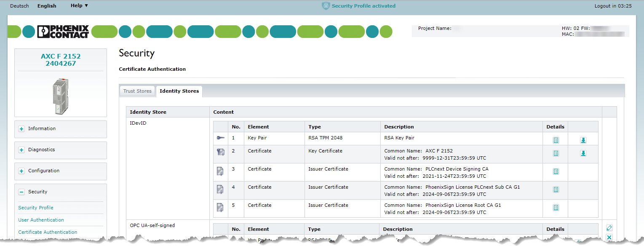Screen dimensions: 644x246
Task: Click the certificate icon for PhoenixSign License PLCnext Sub CA G1
Action: click(x=220, y=189)
